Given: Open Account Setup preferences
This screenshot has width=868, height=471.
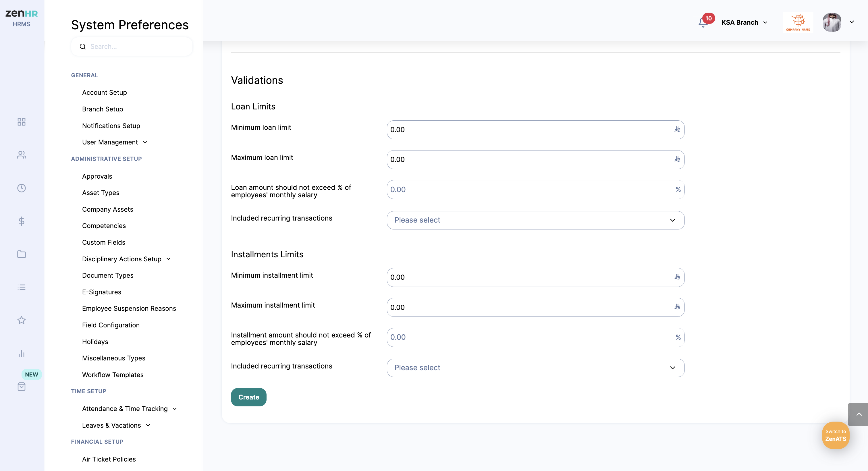Looking at the screenshot, I should click(x=105, y=92).
